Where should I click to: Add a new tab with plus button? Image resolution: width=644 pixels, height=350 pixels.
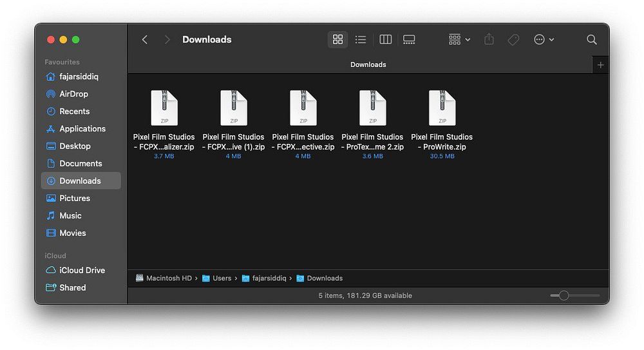pos(600,65)
